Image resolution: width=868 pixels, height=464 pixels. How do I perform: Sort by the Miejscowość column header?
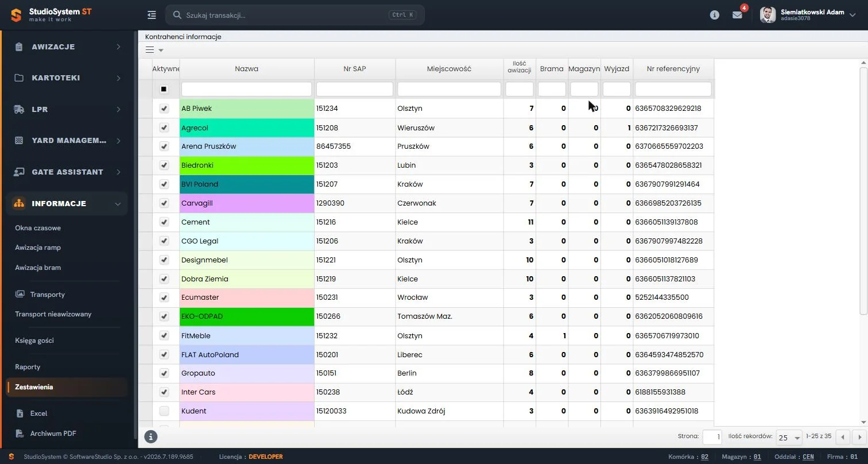click(x=449, y=69)
